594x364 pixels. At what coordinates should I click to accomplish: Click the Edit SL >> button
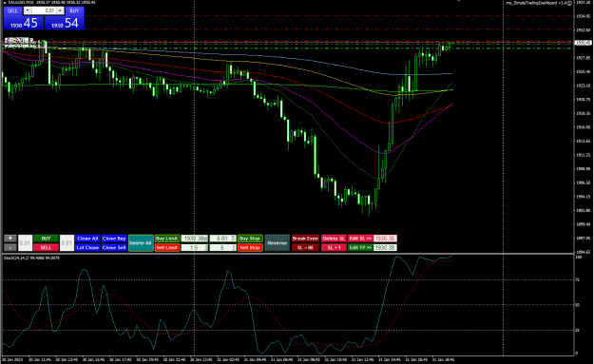click(360, 239)
